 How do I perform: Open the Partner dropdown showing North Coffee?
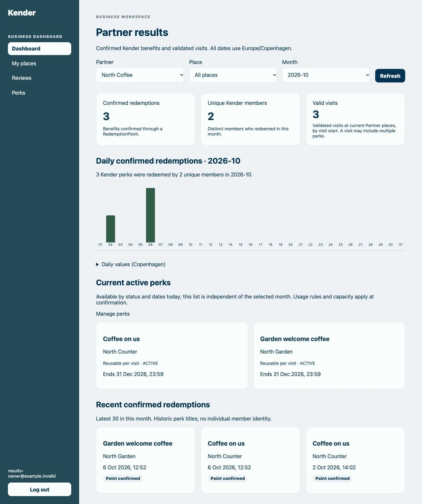[140, 75]
